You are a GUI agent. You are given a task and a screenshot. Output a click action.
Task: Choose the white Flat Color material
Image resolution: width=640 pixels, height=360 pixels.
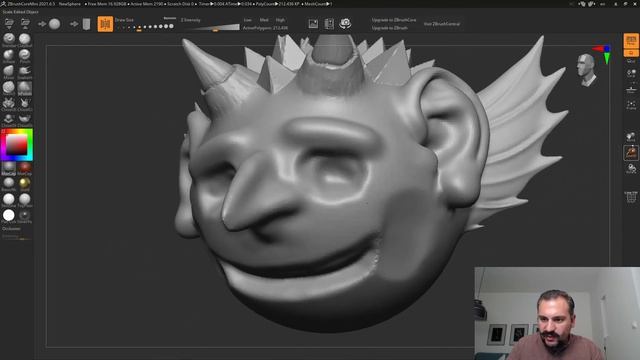9,215
